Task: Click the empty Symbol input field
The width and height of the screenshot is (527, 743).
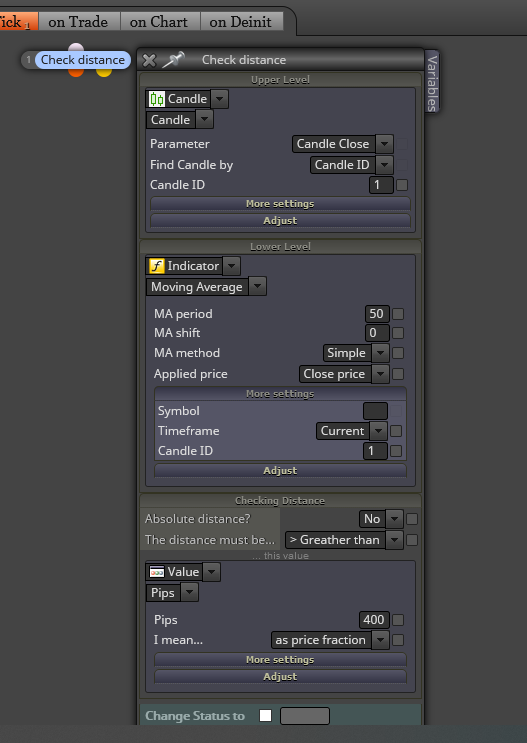Action: pyautogui.click(x=375, y=411)
